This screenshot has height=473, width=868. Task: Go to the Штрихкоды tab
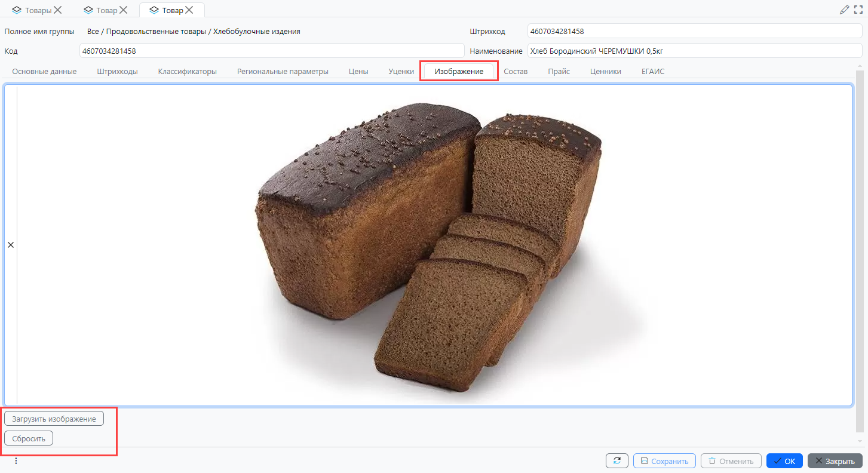117,71
